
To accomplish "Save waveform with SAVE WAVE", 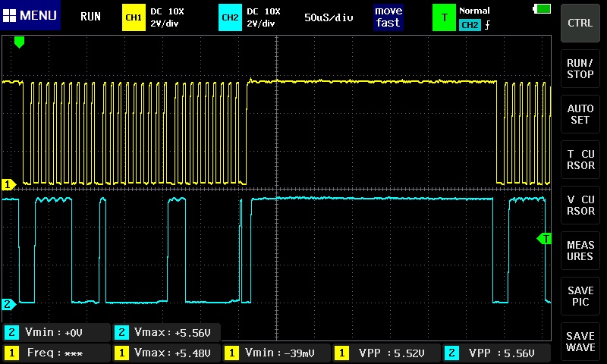I will (x=580, y=341).
